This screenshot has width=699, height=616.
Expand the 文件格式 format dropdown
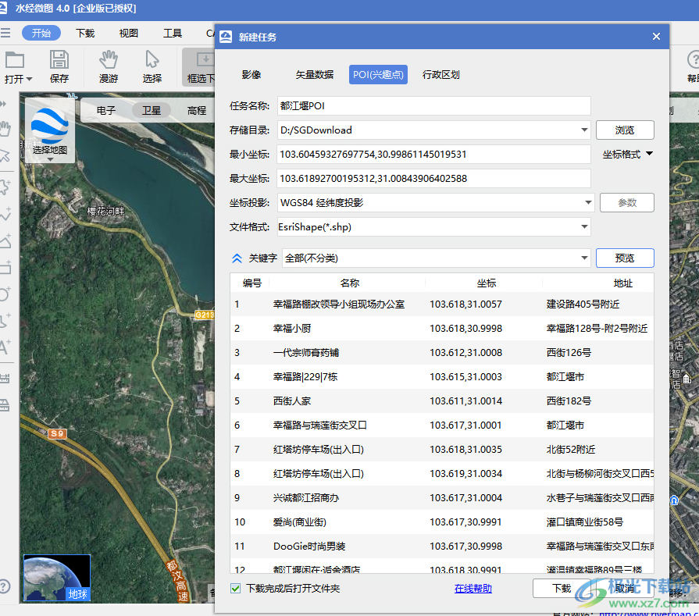pyautogui.click(x=584, y=227)
